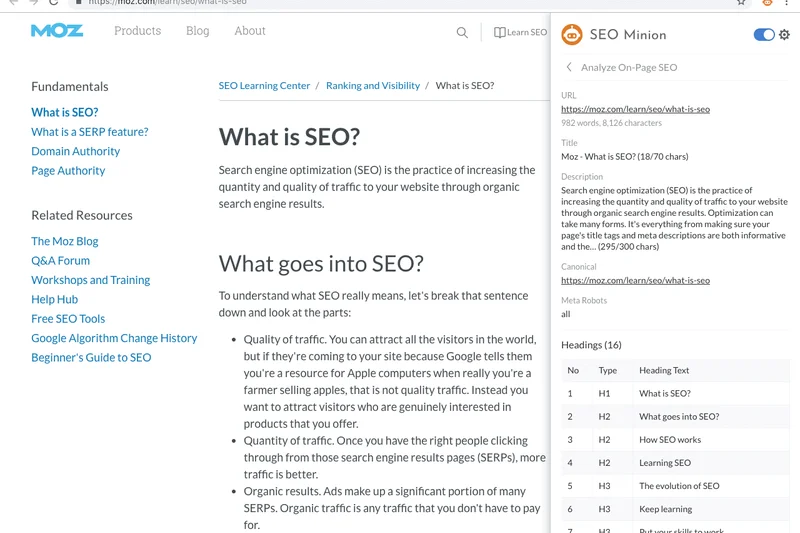Image resolution: width=800 pixels, height=533 pixels.
Task: Open Google Algorithm Change History link
Action: (114, 338)
